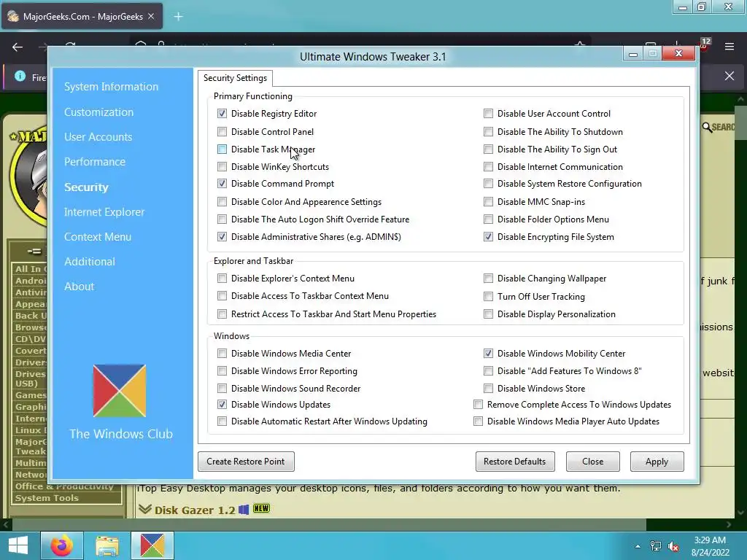Viewport: 747px width, 560px height.
Task: Open Firefox from the taskbar
Action: click(62, 545)
